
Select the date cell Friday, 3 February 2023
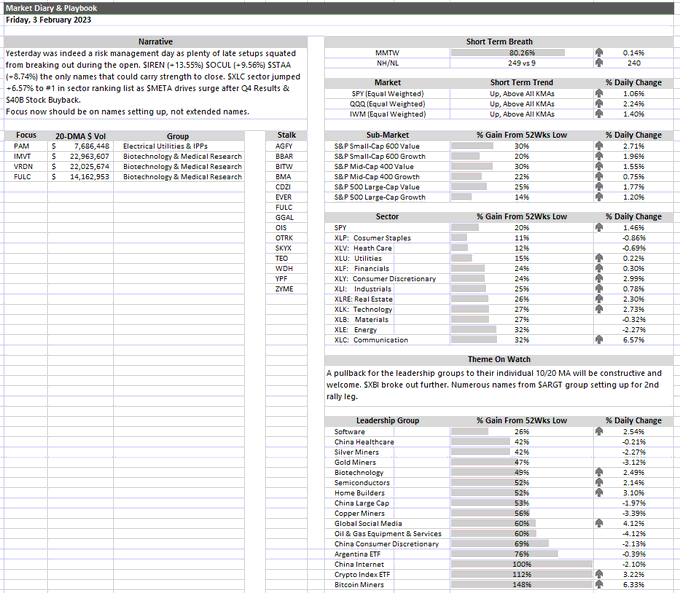click(x=49, y=20)
